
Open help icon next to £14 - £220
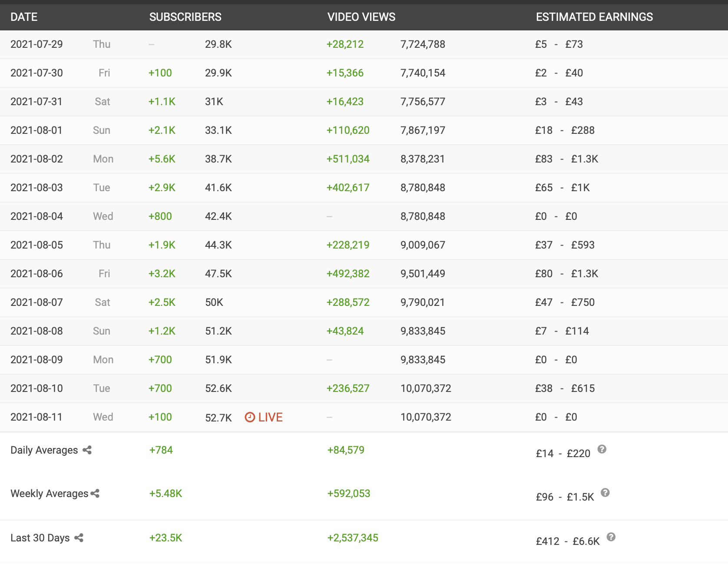pos(602,449)
